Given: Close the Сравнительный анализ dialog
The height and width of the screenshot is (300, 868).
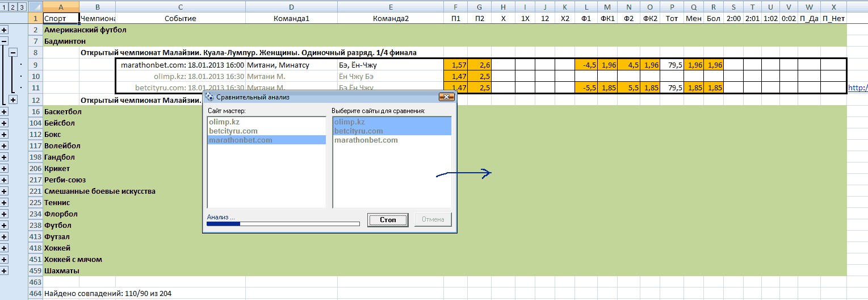Looking at the screenshot, I should (x=447, y=97).
